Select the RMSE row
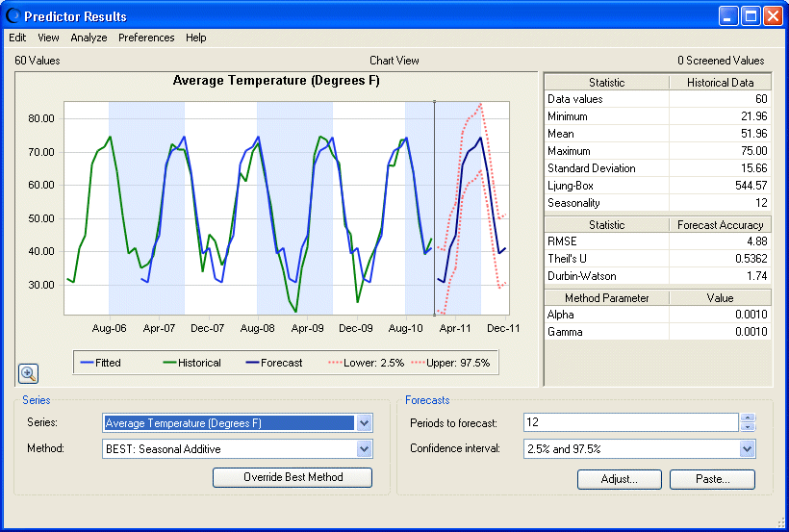 (658, 241)
